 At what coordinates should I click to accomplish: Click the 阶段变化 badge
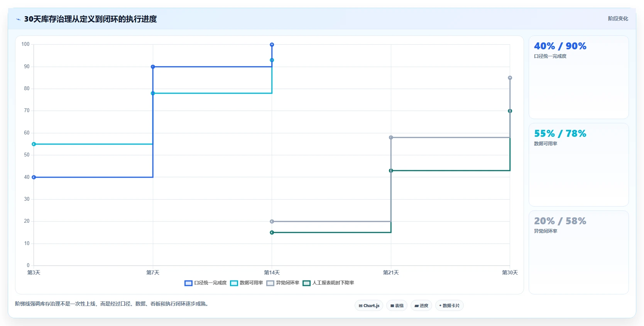pyautogui.click(x=618, y=18)
